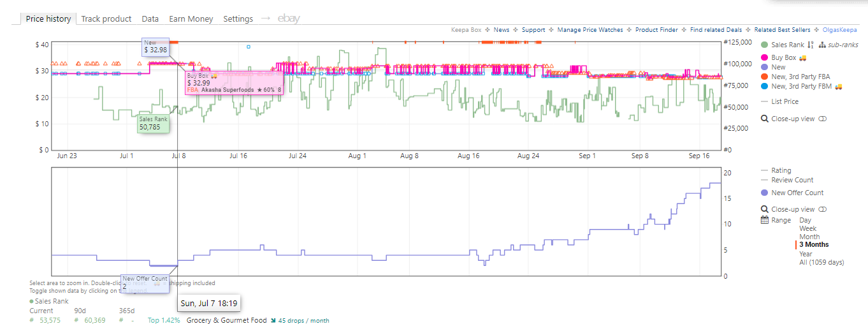Image resolution: width=868 pixels, height=324 pixels.
Task: Open the OlgasKeepa account link
Action: [840, 30]
